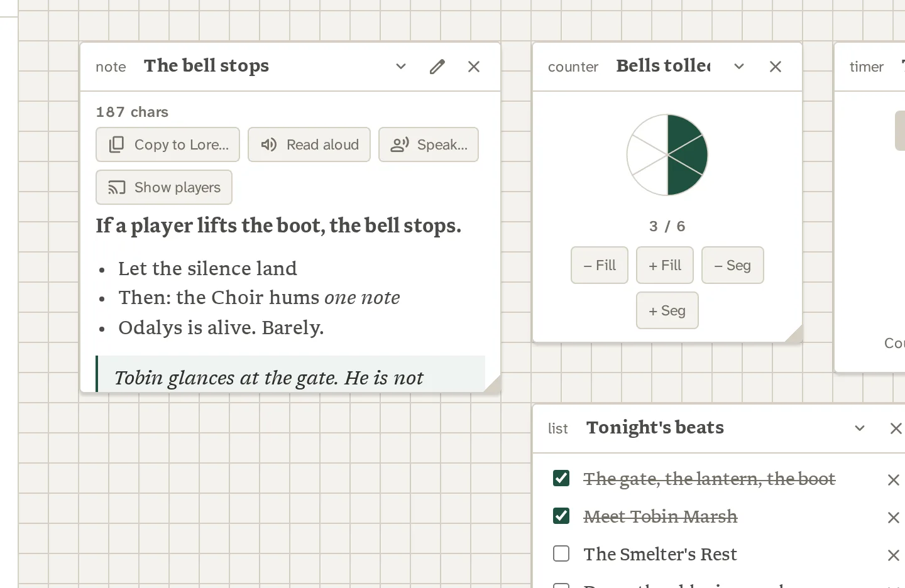Edit the note with the pencil icon

pyautogui.click(x=437, y=67)
